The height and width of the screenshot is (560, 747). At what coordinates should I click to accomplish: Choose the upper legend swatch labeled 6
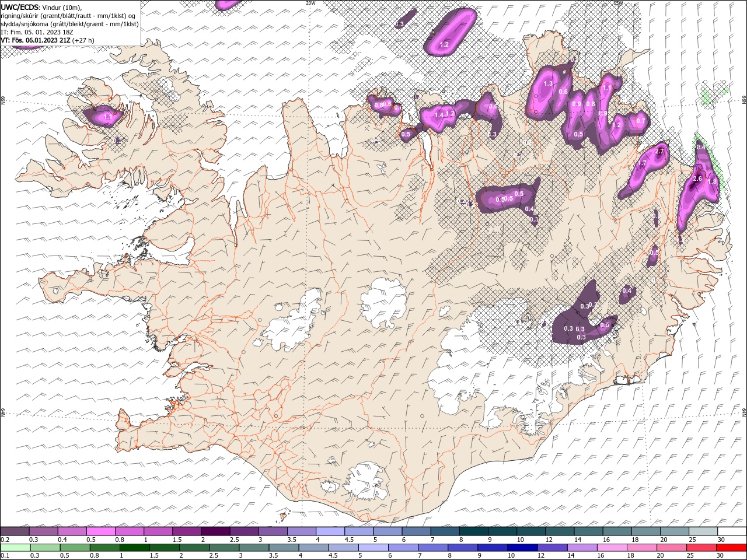(416, 531)
